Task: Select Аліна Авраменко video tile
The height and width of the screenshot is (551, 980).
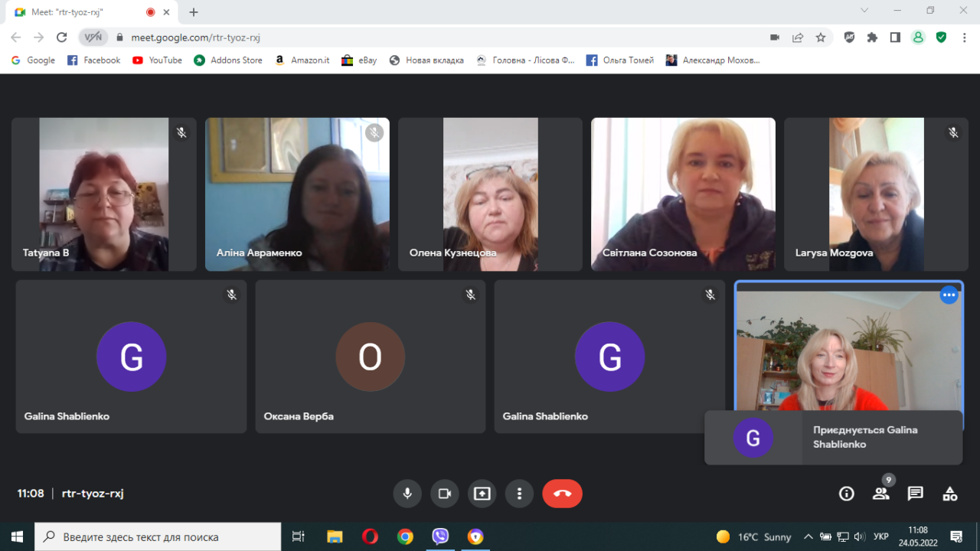Action: coord(297,194)
